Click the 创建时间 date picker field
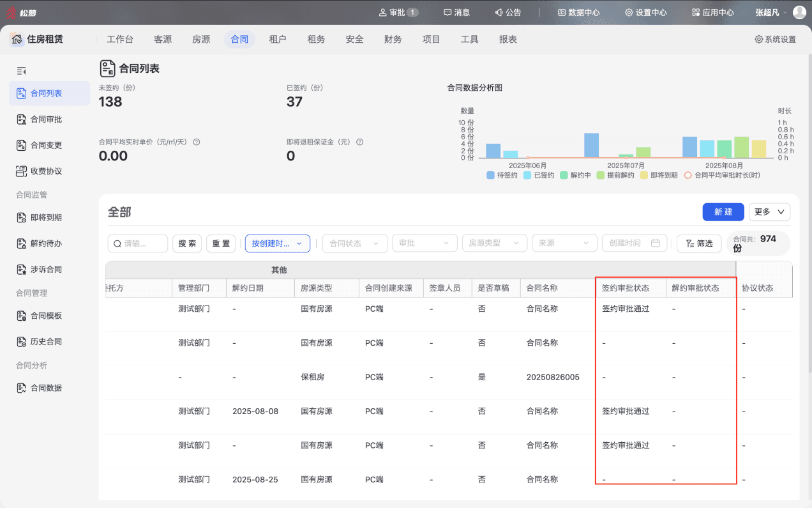The height and width of the screenshot is (508, 812). click(635, 243)
